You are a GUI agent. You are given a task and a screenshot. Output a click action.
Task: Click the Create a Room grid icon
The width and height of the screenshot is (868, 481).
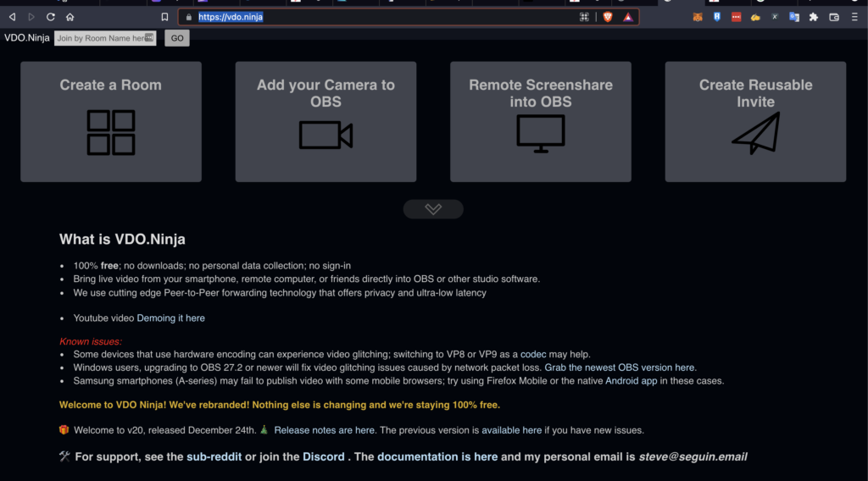tap(111, 132)
